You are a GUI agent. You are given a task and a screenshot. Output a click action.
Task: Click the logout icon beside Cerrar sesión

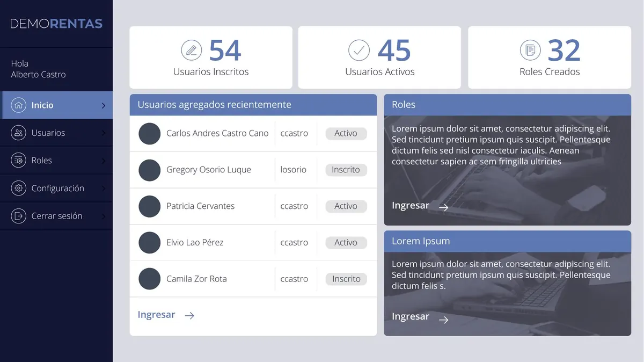point(19,216)
